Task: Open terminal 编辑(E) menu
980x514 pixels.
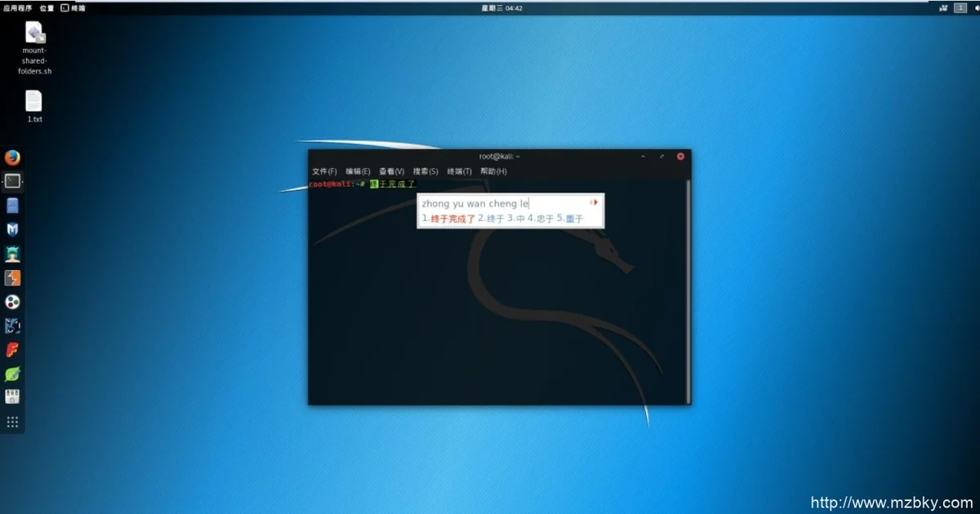Action: (x=358, y=171)
